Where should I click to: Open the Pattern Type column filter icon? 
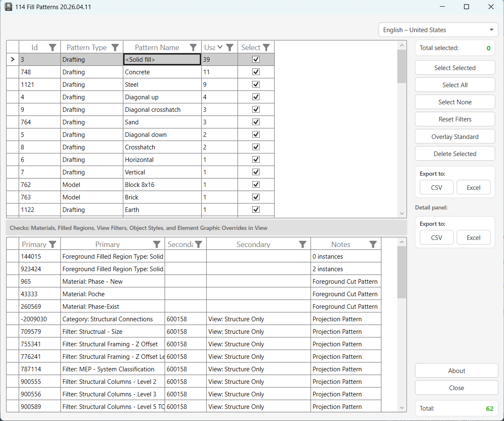coord(115,47)
